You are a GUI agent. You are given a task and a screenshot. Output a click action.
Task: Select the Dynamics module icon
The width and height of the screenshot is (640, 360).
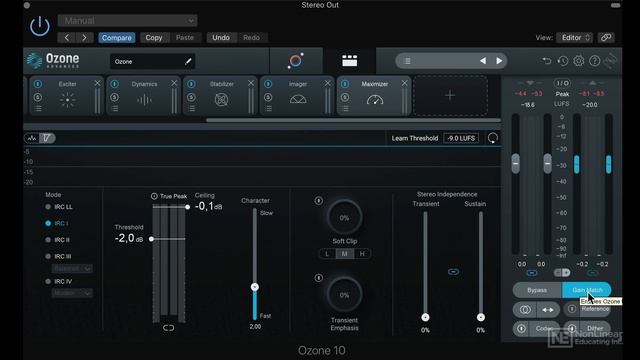tap(144, 100)
